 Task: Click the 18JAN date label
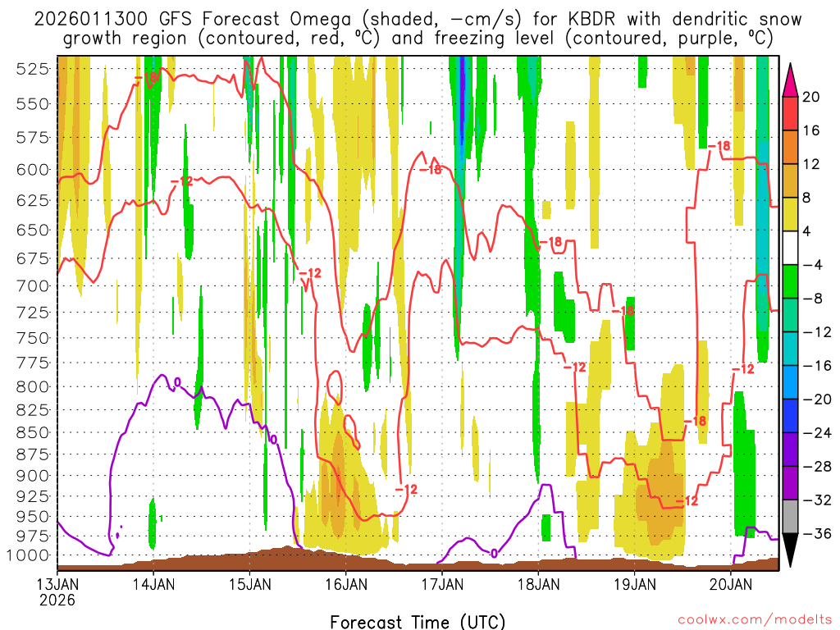(538, 583)
